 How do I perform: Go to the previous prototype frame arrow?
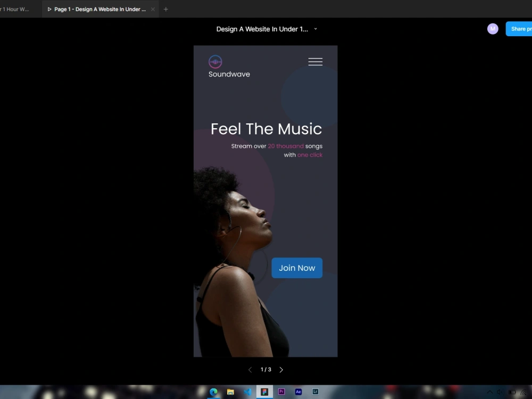250,370
